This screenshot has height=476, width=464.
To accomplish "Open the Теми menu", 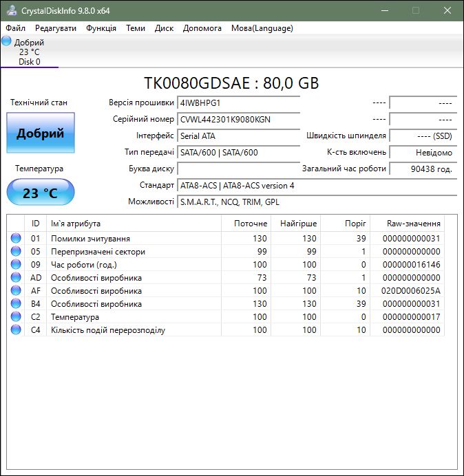I will point(136,28).
